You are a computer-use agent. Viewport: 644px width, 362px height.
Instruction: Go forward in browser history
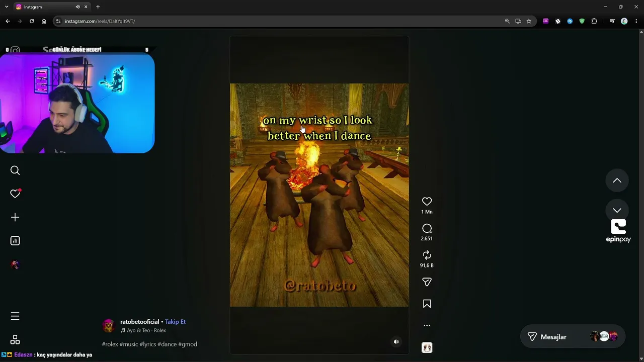pos(20,21)
